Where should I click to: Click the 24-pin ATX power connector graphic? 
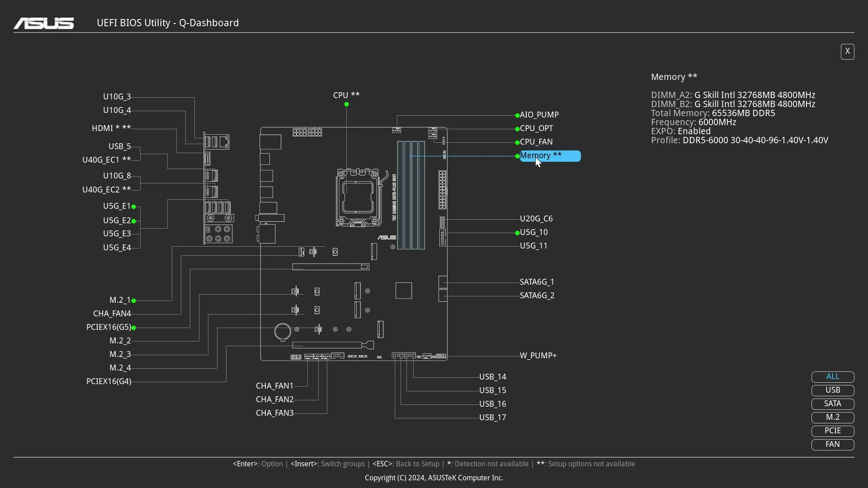[443, 190]
